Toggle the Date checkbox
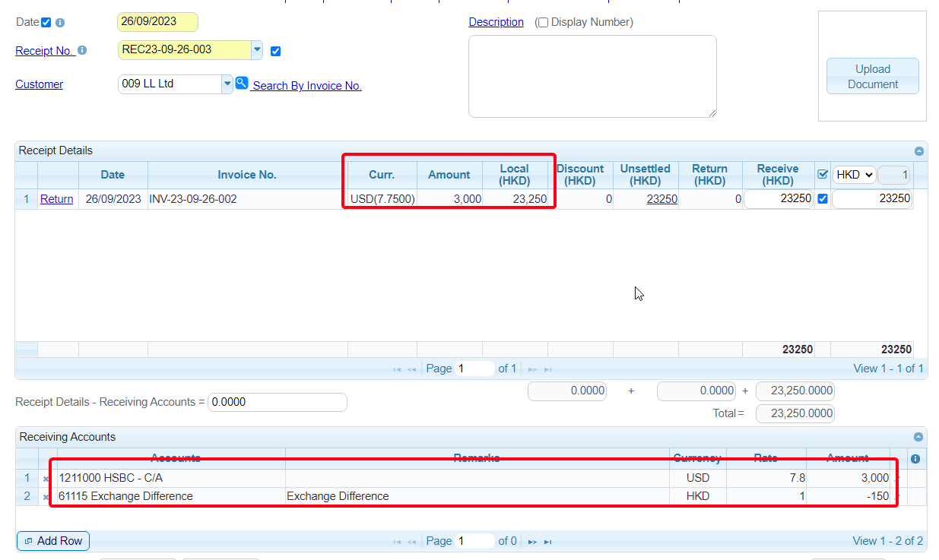 46,23
